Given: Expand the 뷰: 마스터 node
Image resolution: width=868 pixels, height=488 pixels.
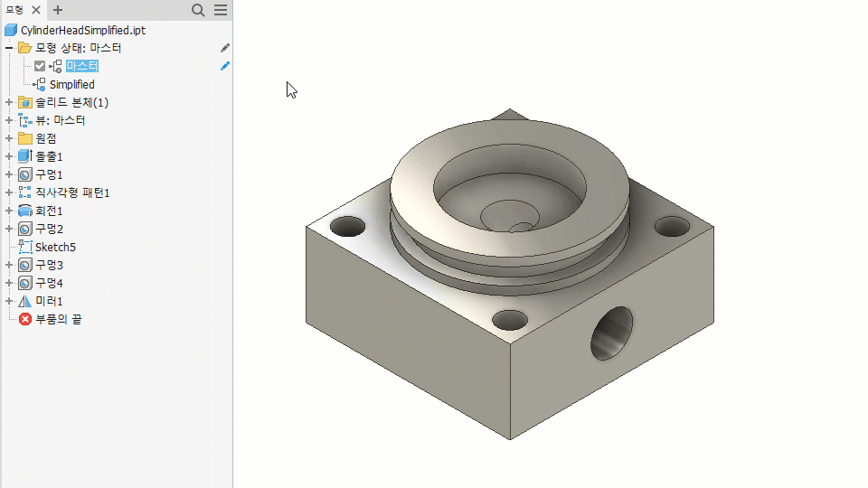Looking at the screenshot, I should pyautogui.click(x=9, y=120).
